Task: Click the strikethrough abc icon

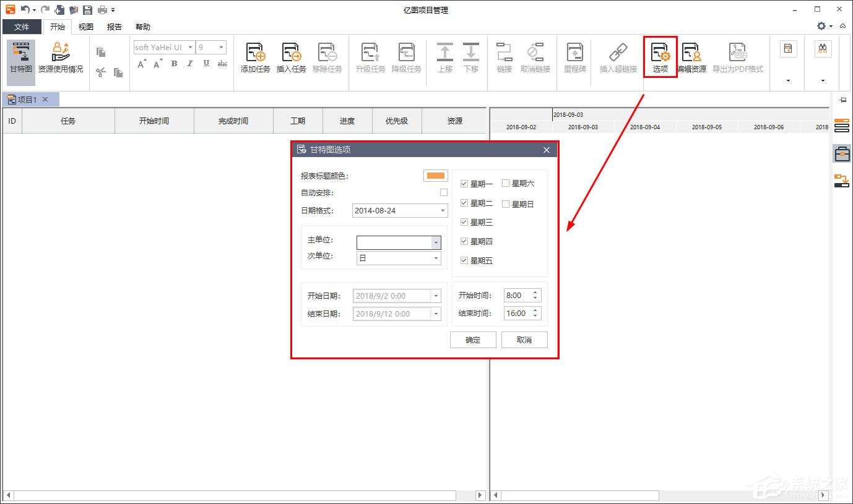Action: [x=222, y=64]
